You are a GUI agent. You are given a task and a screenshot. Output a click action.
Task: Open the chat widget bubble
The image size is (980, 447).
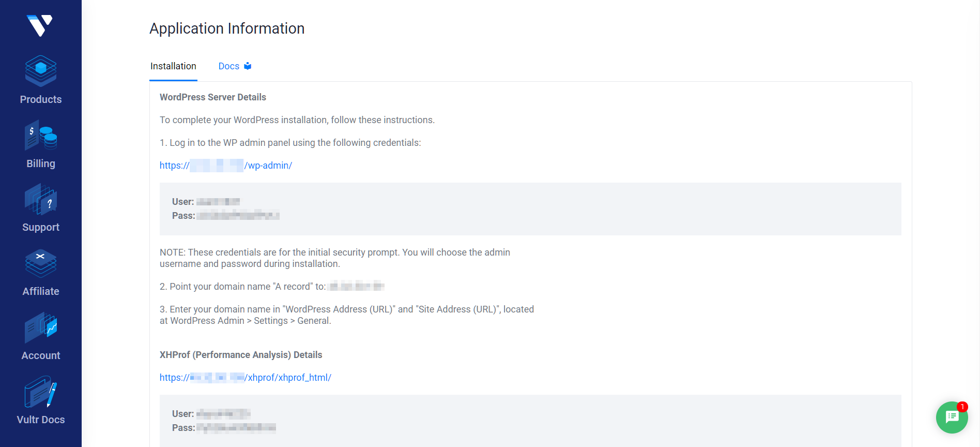click(x=952, y=417)
